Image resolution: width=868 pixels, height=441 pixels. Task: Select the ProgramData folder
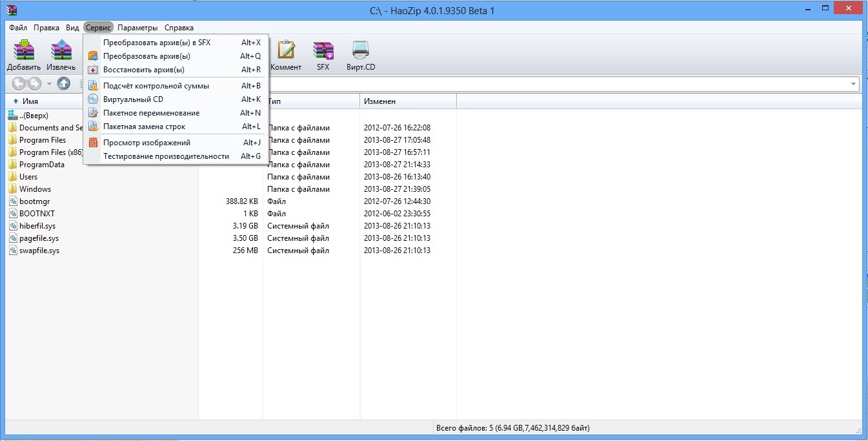pos(42,165)
